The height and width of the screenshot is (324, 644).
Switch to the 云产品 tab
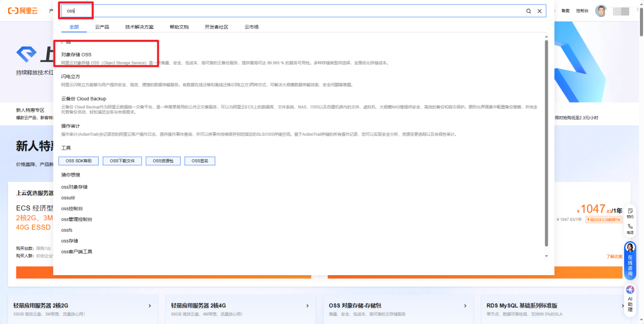[x=102, y=26]
